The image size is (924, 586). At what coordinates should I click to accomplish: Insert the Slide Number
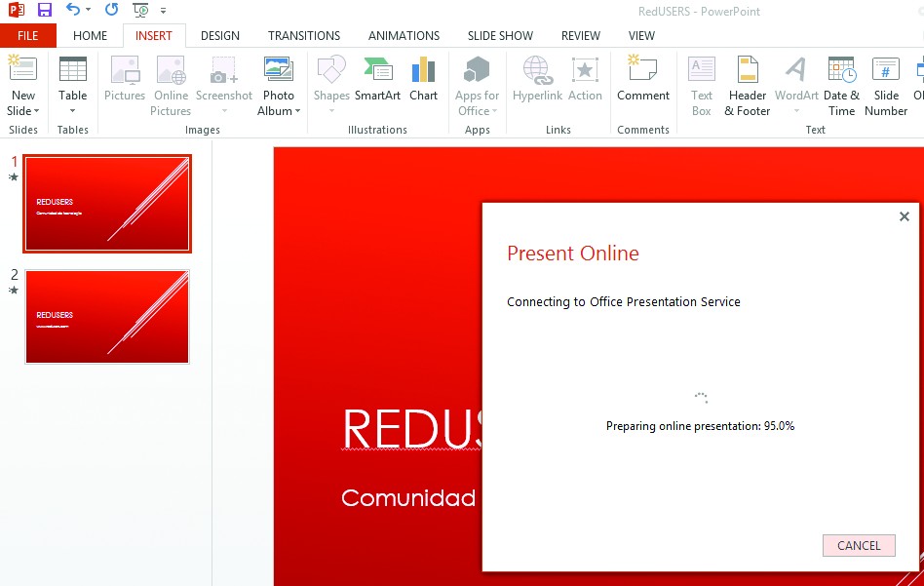click(x=886, y=86)
